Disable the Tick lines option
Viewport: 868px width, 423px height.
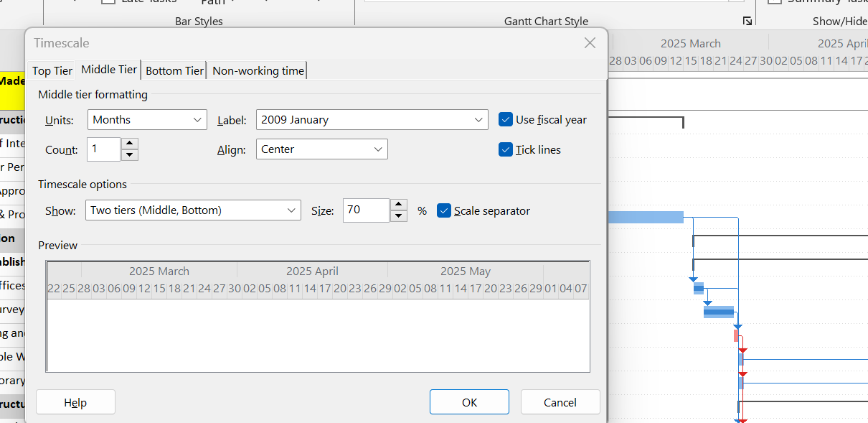coord(504,149)
